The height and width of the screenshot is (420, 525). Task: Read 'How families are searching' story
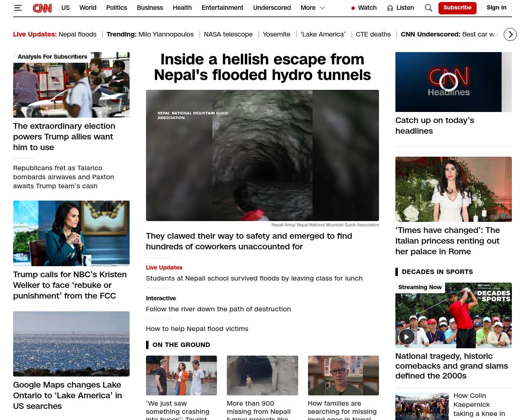pos(342,410)
